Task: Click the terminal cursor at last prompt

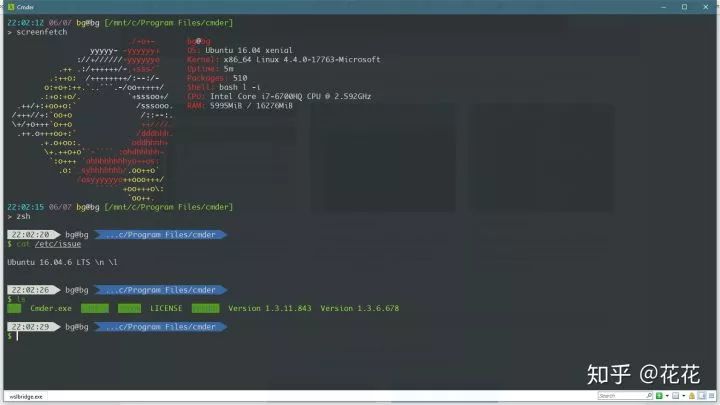Action: (17, 336)
